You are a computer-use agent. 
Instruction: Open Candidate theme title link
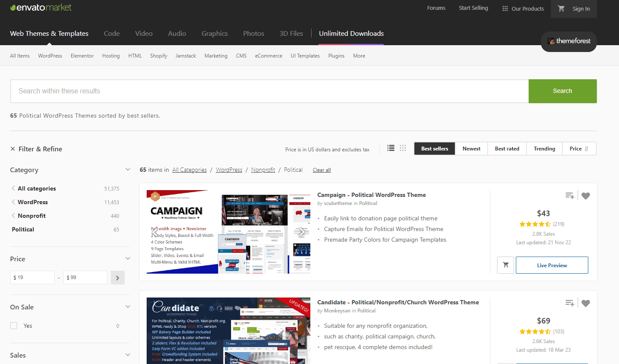[398, 302]
